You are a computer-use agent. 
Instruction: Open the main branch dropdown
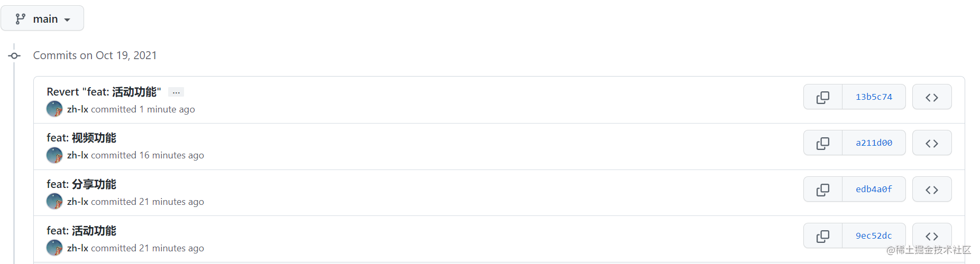pos(42,18)
